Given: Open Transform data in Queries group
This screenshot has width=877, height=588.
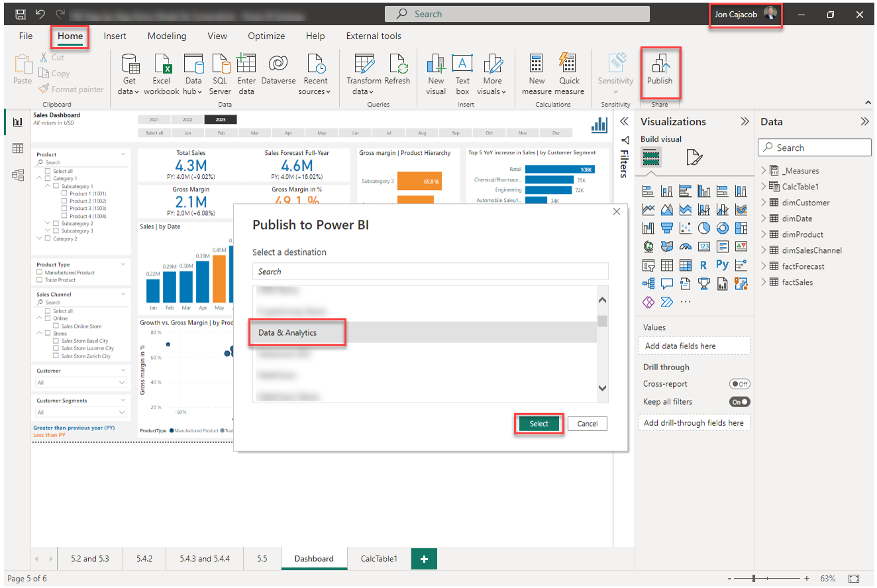Looking at the screenshot, I should 364,74.
